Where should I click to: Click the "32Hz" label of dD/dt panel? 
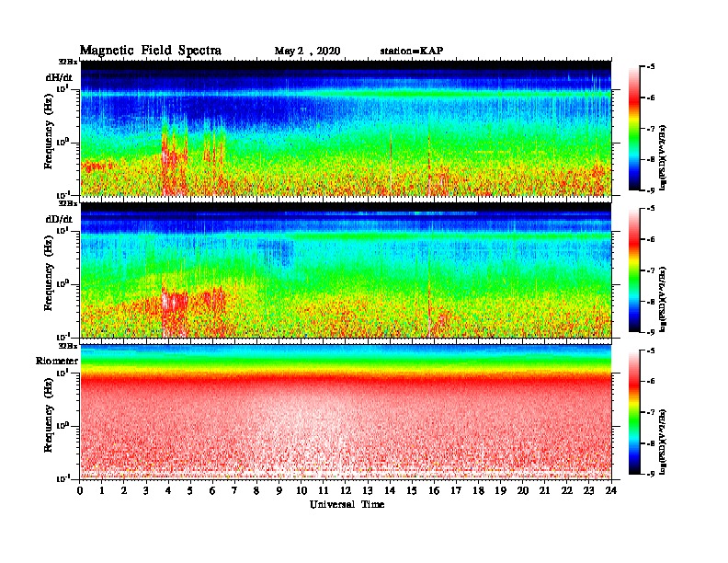(68, 203)
